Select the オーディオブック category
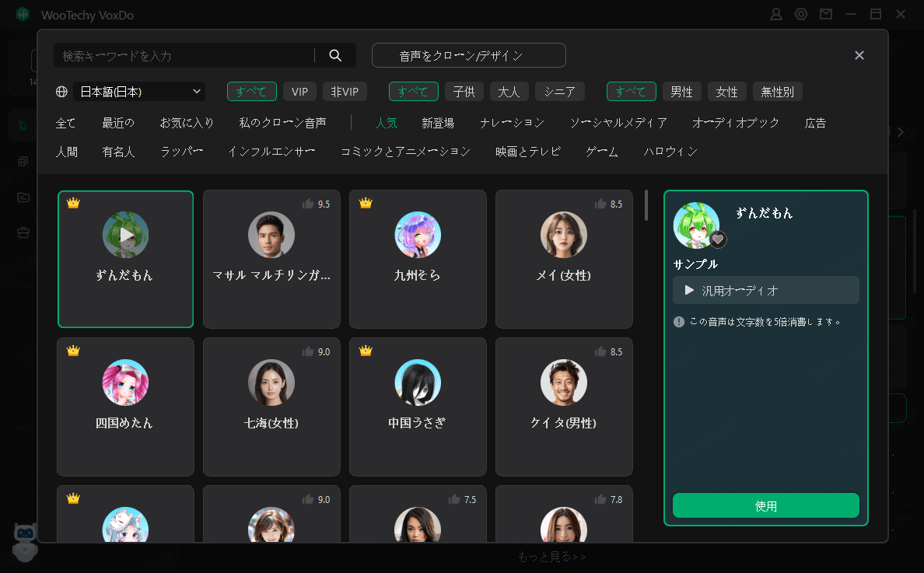 coord(736,123)
